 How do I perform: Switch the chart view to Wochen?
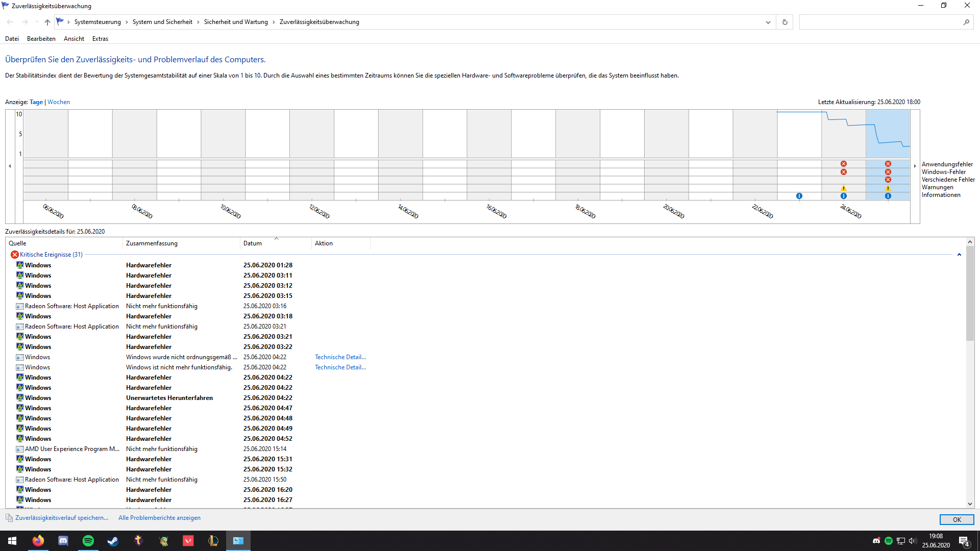click(59, 102)
